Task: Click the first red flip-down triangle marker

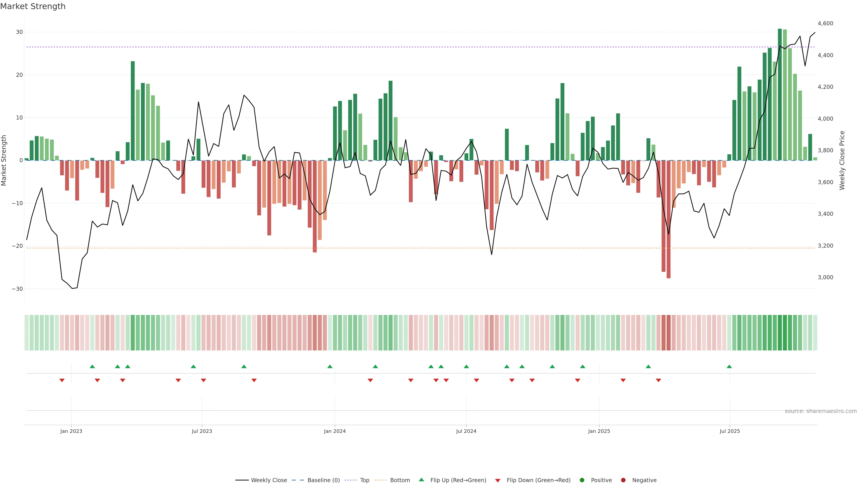Action: pos(62,380)
